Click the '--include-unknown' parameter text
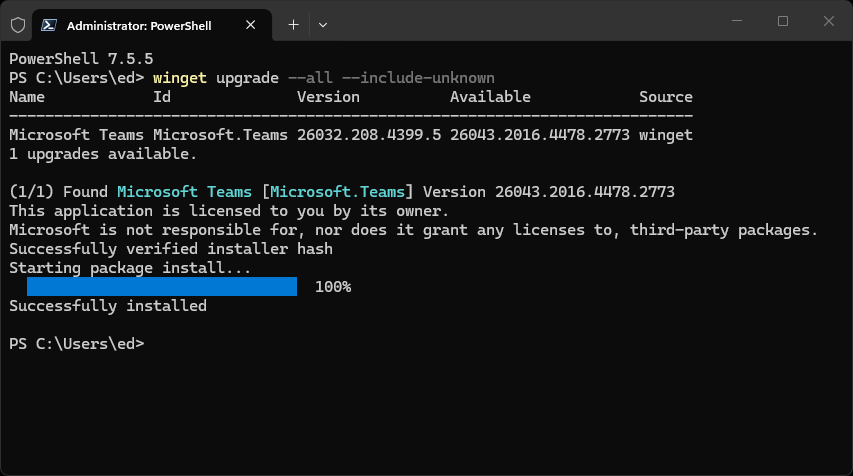Viewport: 853px width, 476px height. [418, 78]
